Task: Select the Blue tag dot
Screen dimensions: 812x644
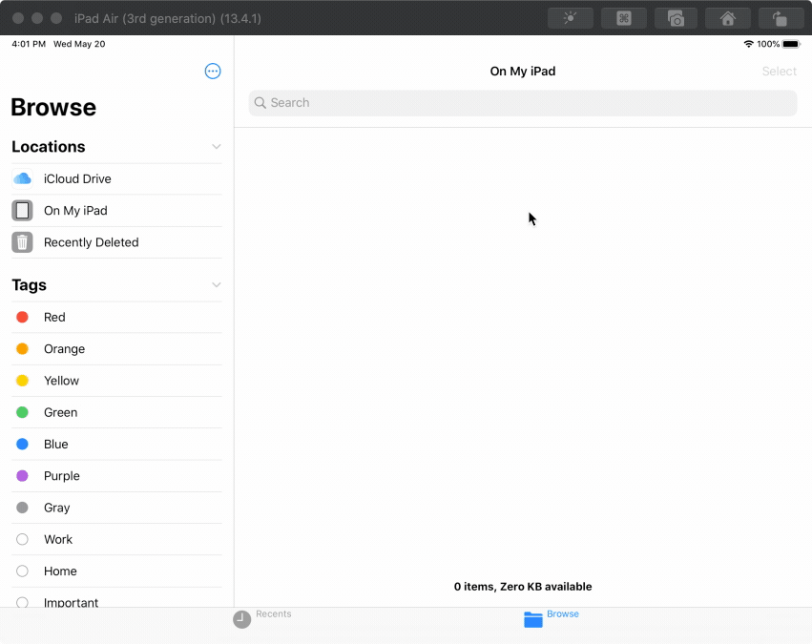Action: pyautogui.click(x=22, y=445)
